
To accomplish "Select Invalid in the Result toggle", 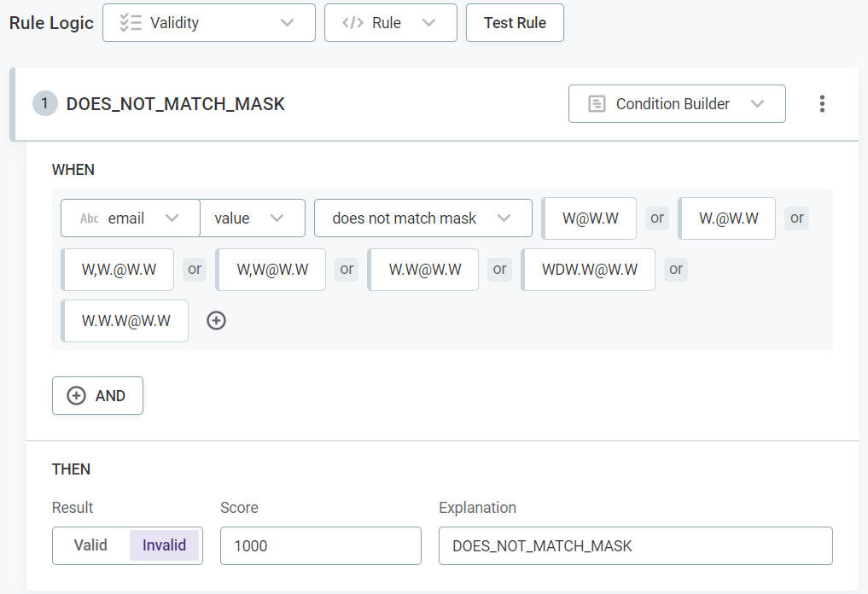I will pyautogui.click(x=165, y=545).
